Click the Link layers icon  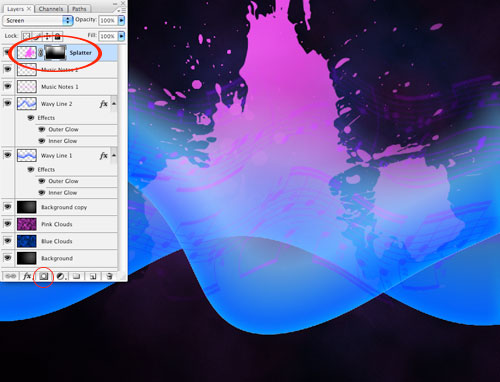click(10, 276)
